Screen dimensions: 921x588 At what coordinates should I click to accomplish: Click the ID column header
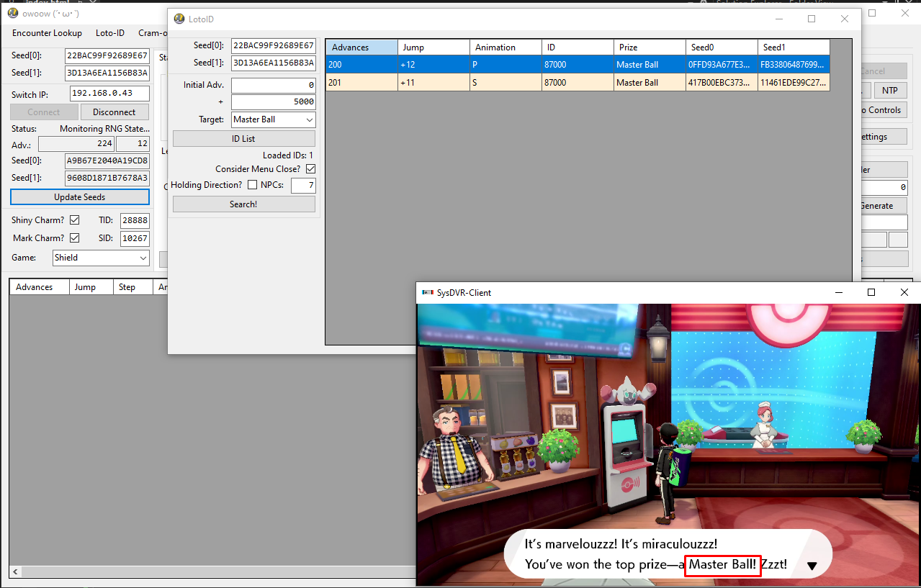click(578, 48)
